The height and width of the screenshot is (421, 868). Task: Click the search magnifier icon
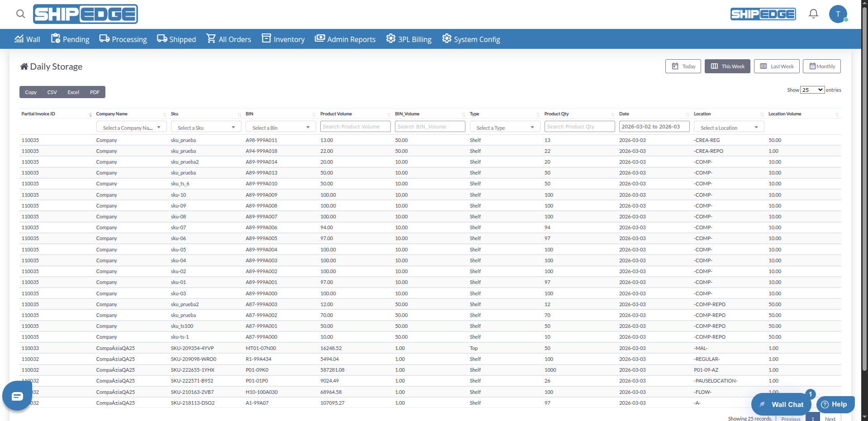point(20,14)
